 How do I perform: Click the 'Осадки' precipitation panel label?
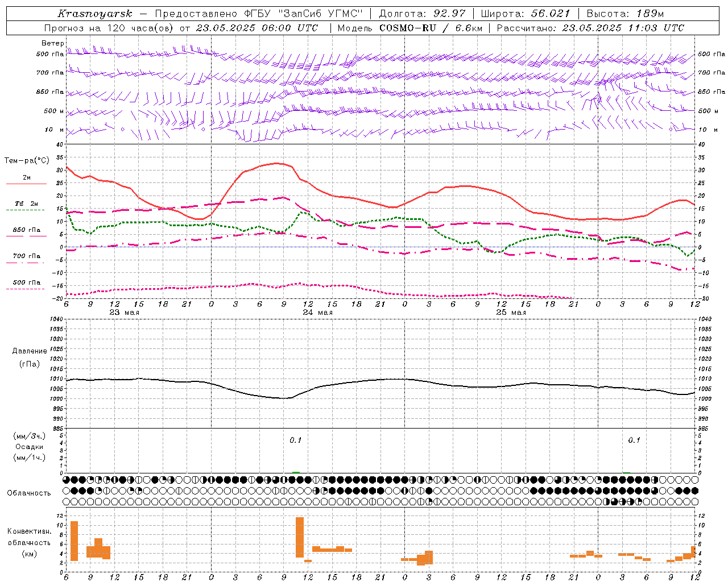coord(30,447)
